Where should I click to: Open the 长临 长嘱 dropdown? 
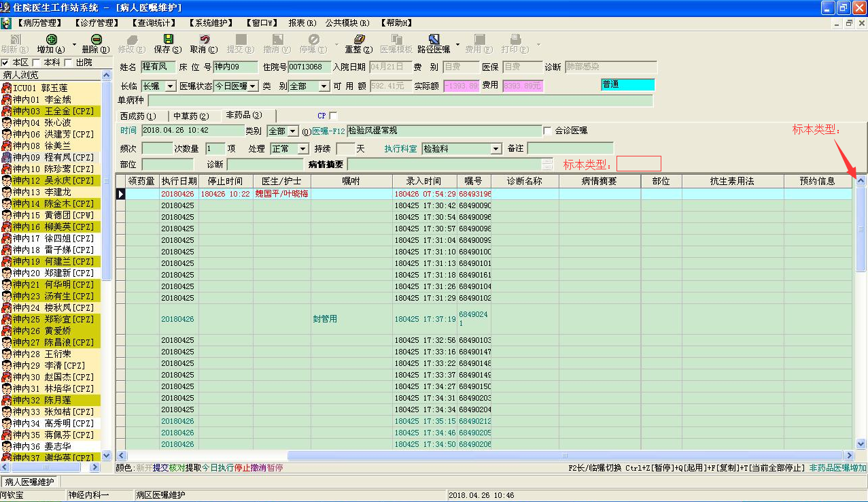[170, 86]
